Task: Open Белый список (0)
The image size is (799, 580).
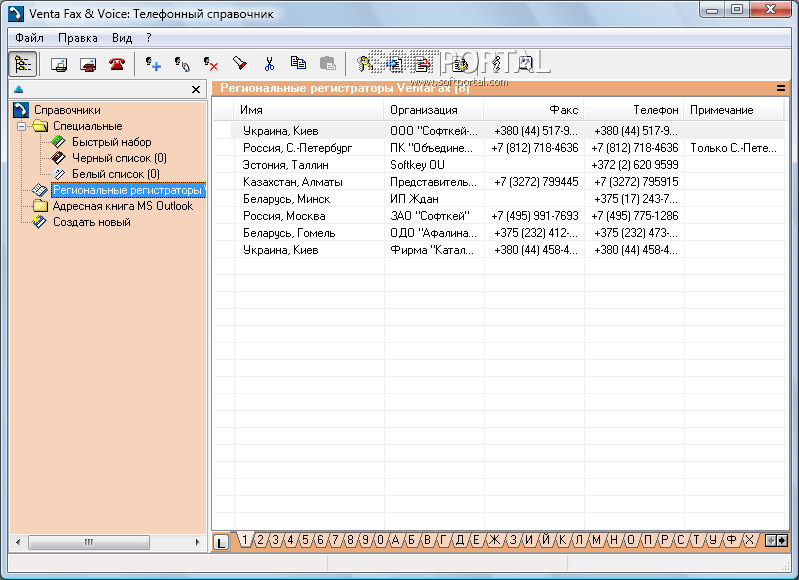Action: 116,174
